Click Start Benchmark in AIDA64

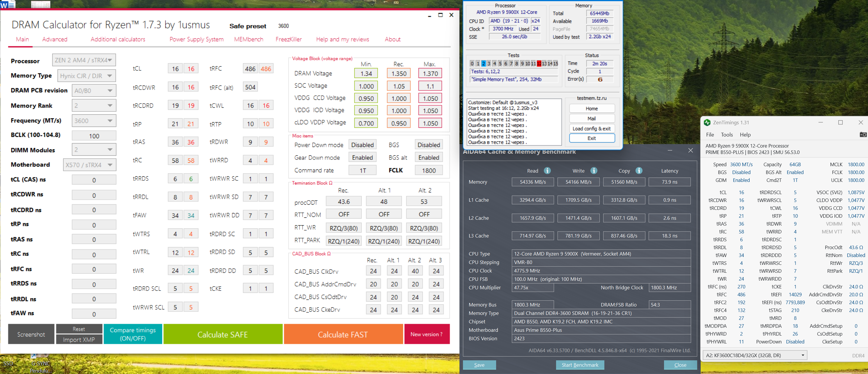580,365
